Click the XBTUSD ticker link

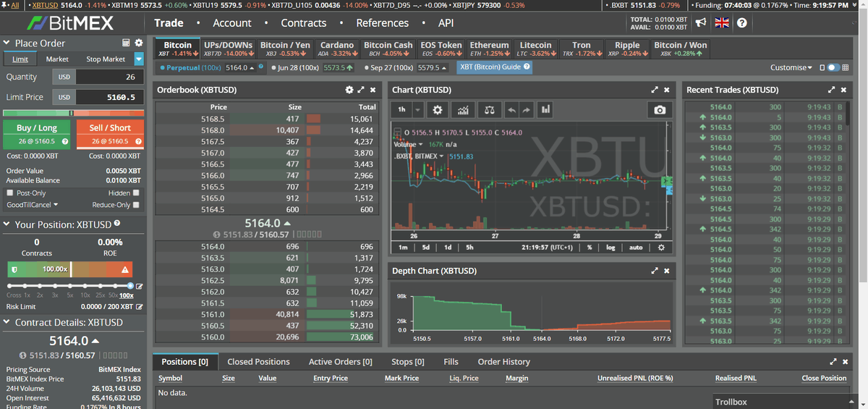pyautogui.click(x=46, y=5)
